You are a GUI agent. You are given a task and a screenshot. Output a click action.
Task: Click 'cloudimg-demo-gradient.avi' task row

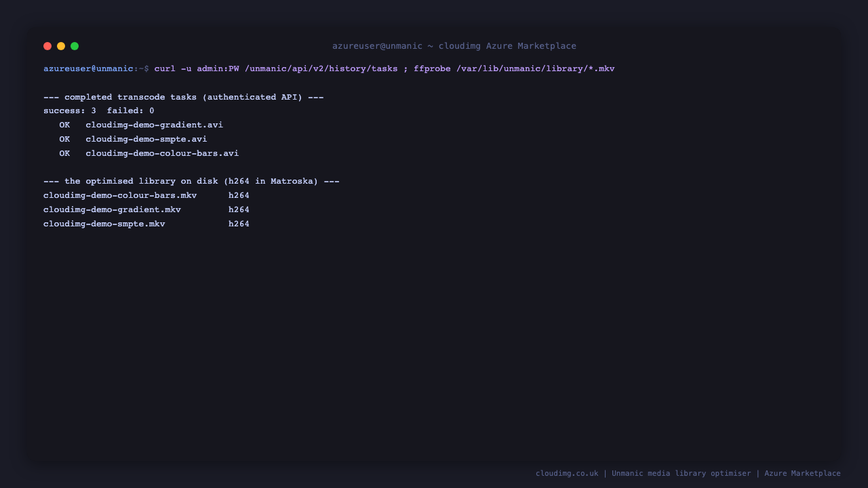coord(155,125)
